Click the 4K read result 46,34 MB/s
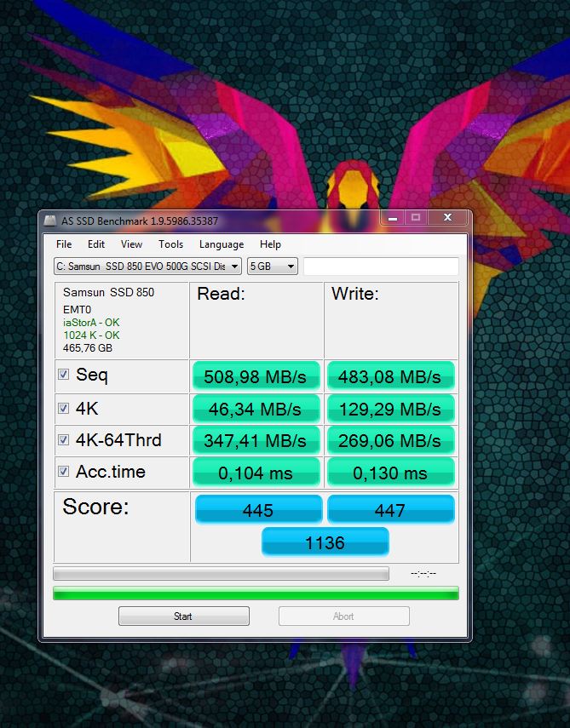570x728 pixels. click(x=256, y=409)
